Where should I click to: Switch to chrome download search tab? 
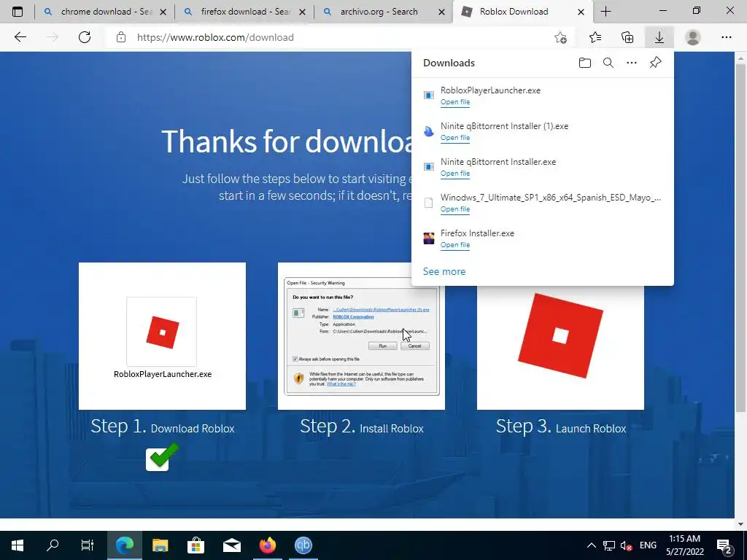pyautogui.click(x=105, y=12)
